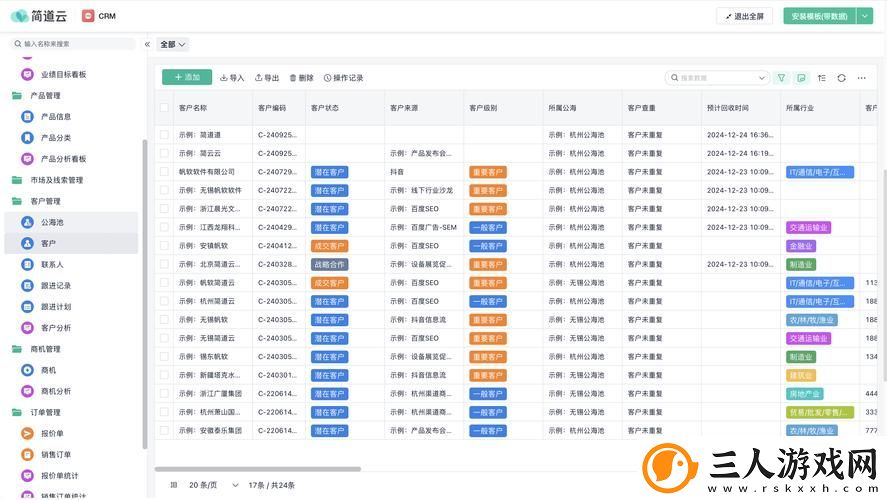This screenshot has width=887, height=500.
Task: Click the 建筑业 yellow industry tag
Action: [801, 375]
